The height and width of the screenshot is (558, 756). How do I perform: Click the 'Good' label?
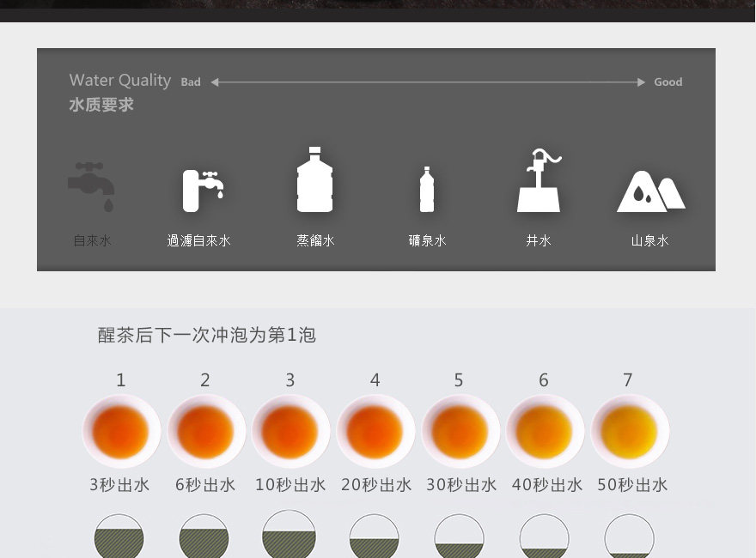coord(668,82)
